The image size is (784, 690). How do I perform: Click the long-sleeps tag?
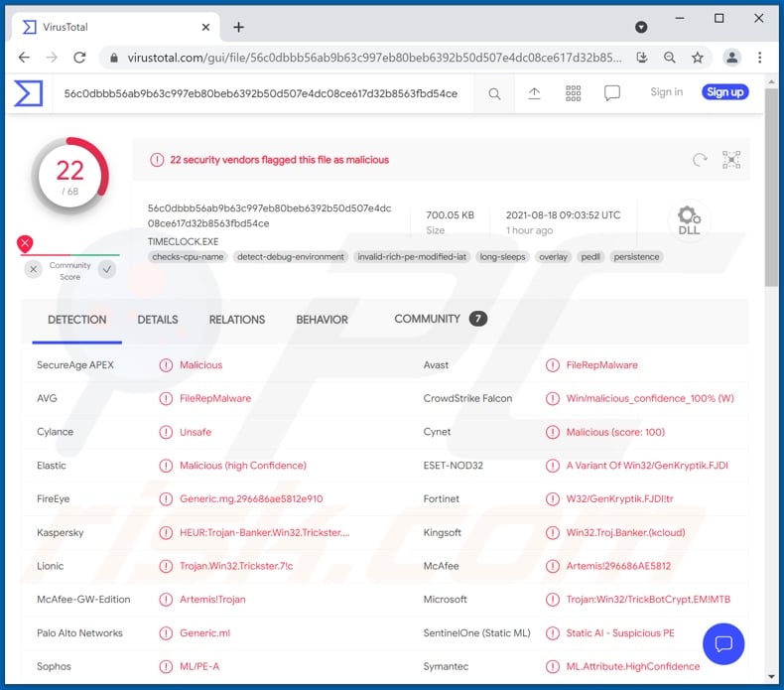502,257
